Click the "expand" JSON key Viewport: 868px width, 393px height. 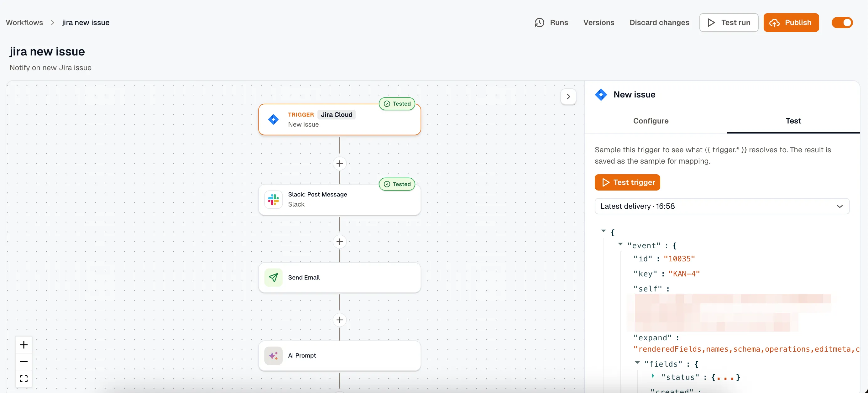click(x=652, y=338)
